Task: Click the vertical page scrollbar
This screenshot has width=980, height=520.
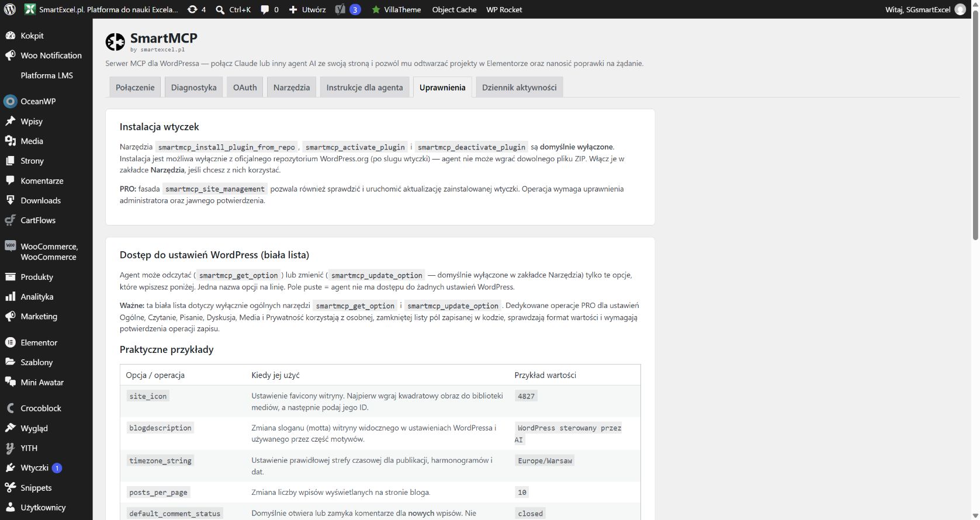Action: [x=975, y=124]
